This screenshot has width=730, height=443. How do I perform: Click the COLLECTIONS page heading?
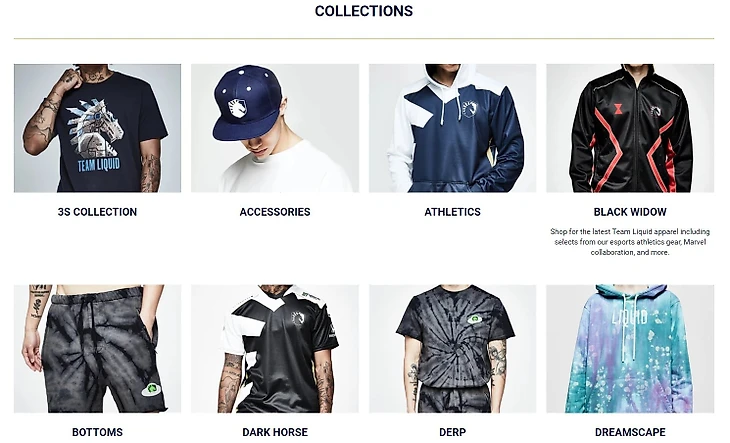[364, 11]
